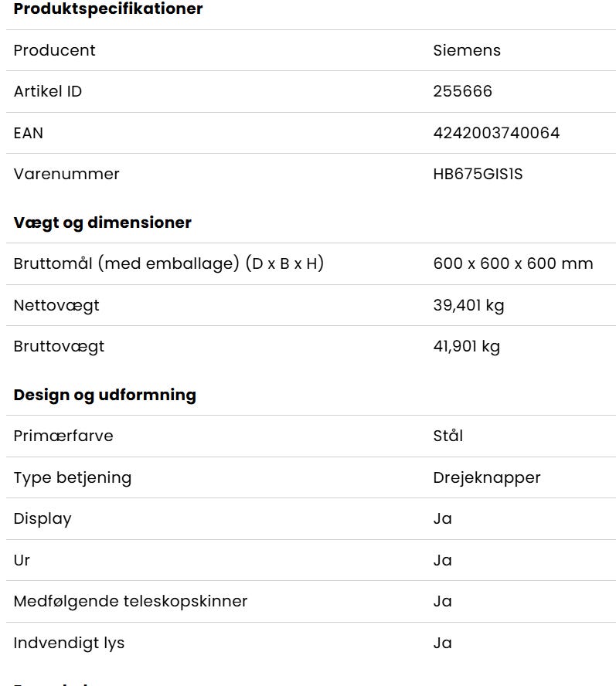Click the Ja value beside Indvendigt lys
The width and height of the screenshot is (616, 686).
pos(443,643)
